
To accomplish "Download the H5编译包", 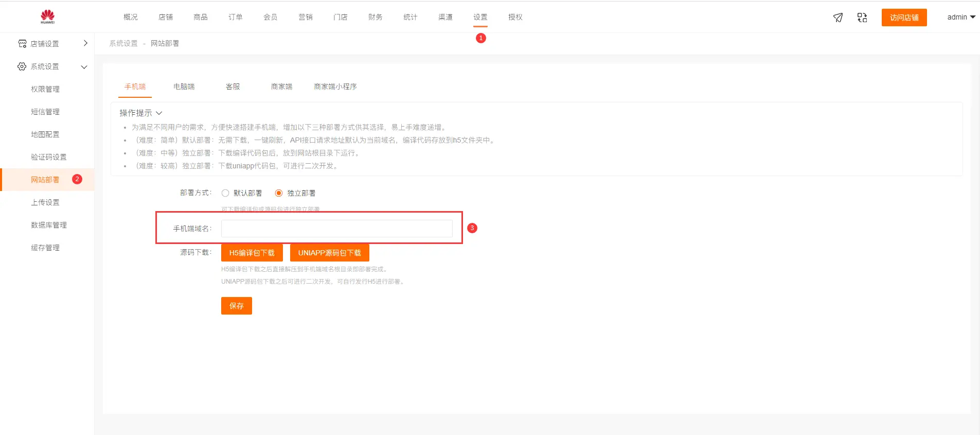I will point(252,253).
